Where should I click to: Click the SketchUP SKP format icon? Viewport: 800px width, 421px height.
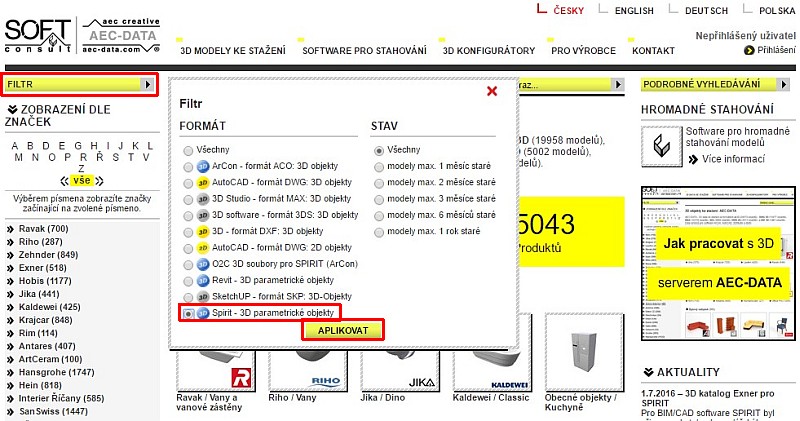point(203,297)
